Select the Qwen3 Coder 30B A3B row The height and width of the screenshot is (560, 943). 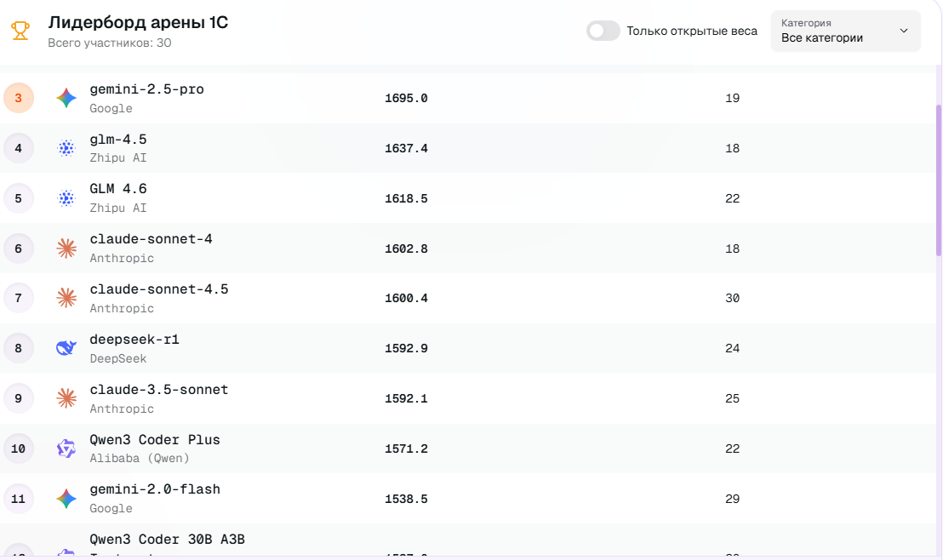click(168, 540)
